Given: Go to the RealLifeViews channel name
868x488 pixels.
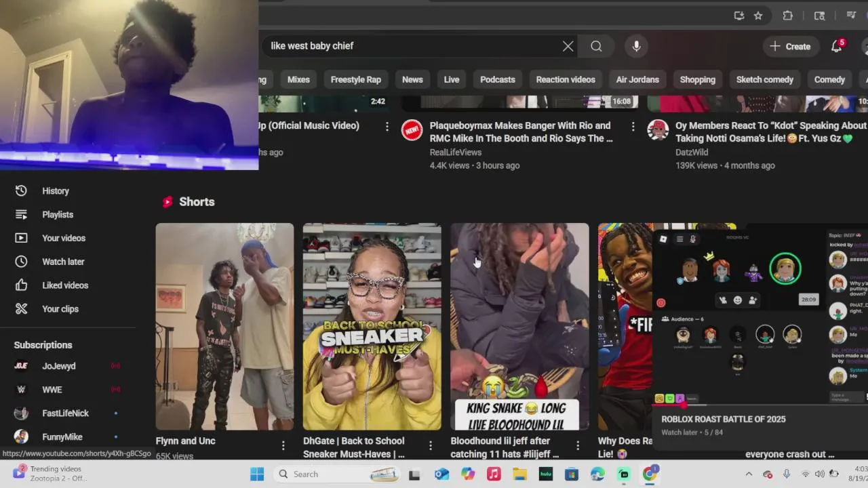Looking at the screenshot, I should [456, 152].
